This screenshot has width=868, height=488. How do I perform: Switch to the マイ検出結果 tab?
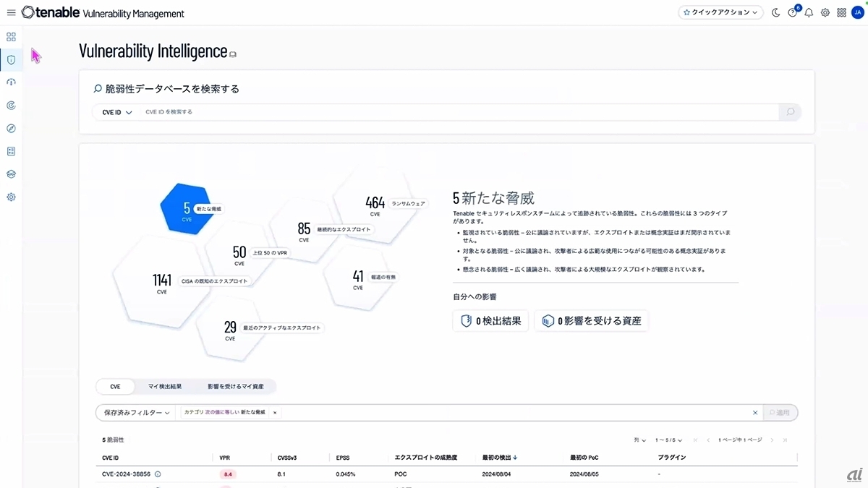165,387
